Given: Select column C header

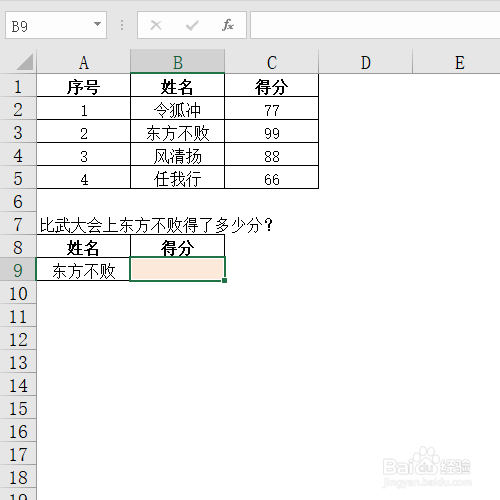Looking at the screenshot, I should (272, 62).
